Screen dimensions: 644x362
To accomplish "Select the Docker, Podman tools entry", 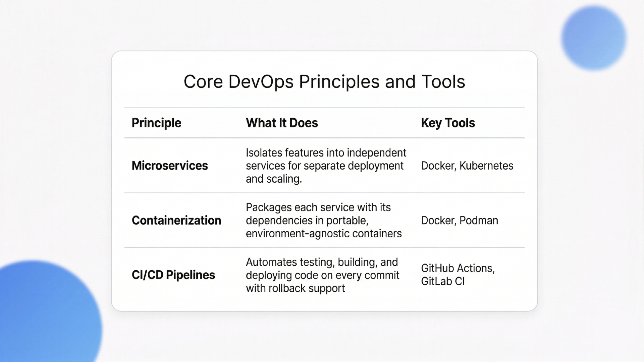I will click(460, 220).
